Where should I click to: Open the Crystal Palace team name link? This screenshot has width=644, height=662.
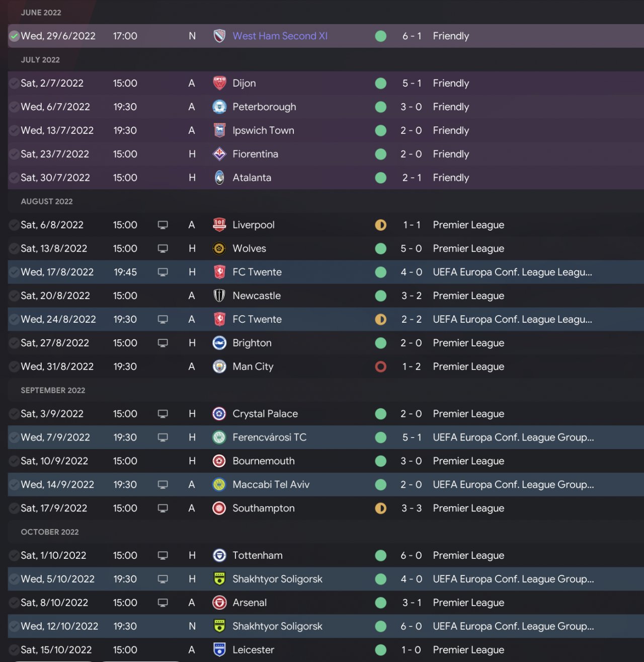point(265,414)
